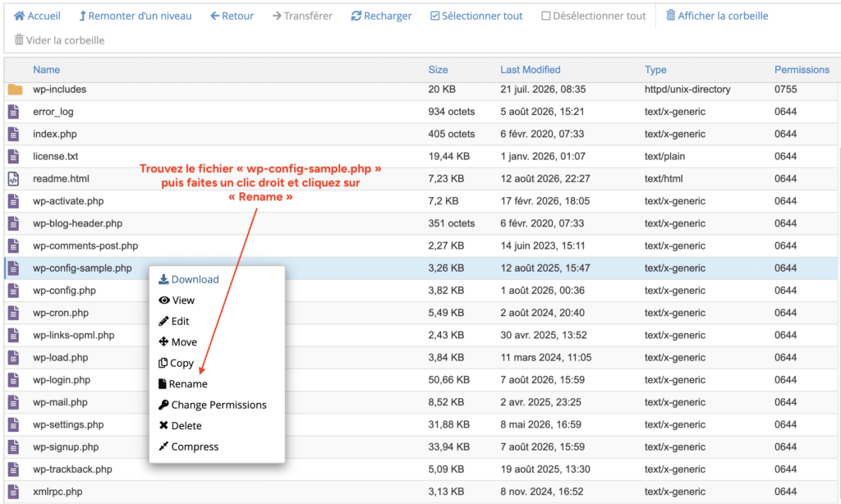Click the 33,94 KB size of wp-signup.php
Screen dimensions: 841x504
(x=449, y=447)
